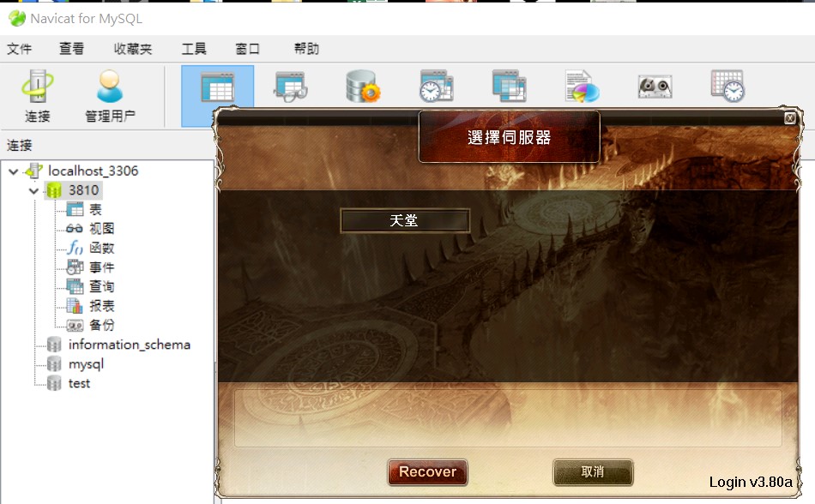Click the Backup tape toolbar icon
This screenshot has height=504, width=815.
click(655, 87)
